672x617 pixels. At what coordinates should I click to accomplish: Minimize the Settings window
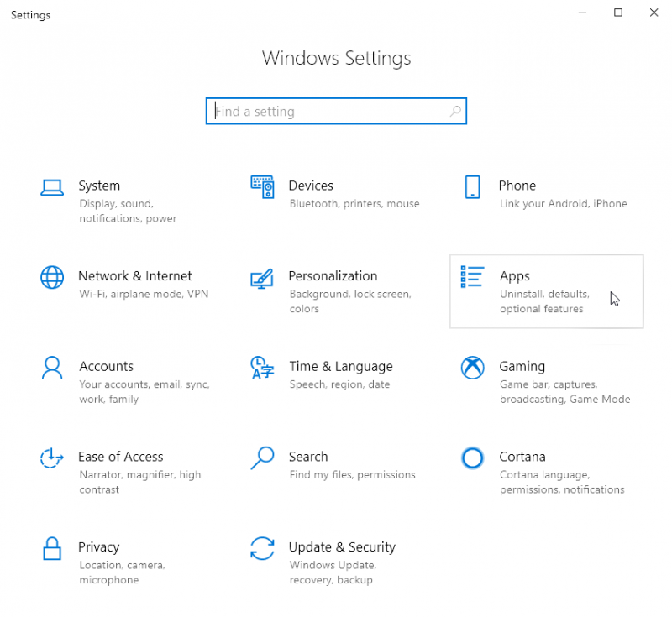[582, 13]
